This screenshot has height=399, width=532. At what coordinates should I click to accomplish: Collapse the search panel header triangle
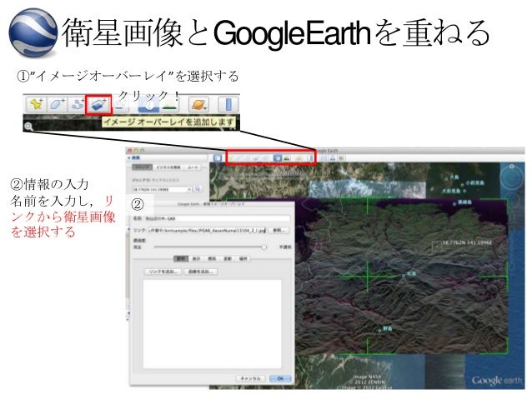129,158
